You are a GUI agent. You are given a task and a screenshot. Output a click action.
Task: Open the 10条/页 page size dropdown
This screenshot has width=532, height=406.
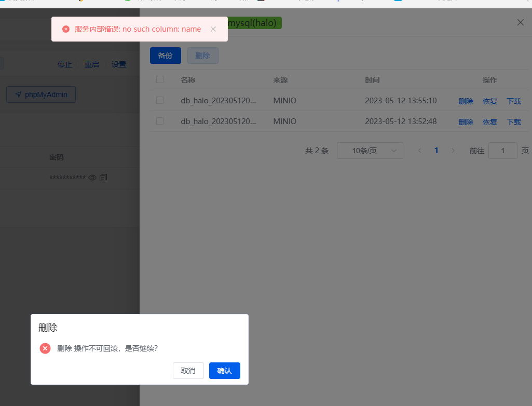pyautogui.click(x=370, y=150)
